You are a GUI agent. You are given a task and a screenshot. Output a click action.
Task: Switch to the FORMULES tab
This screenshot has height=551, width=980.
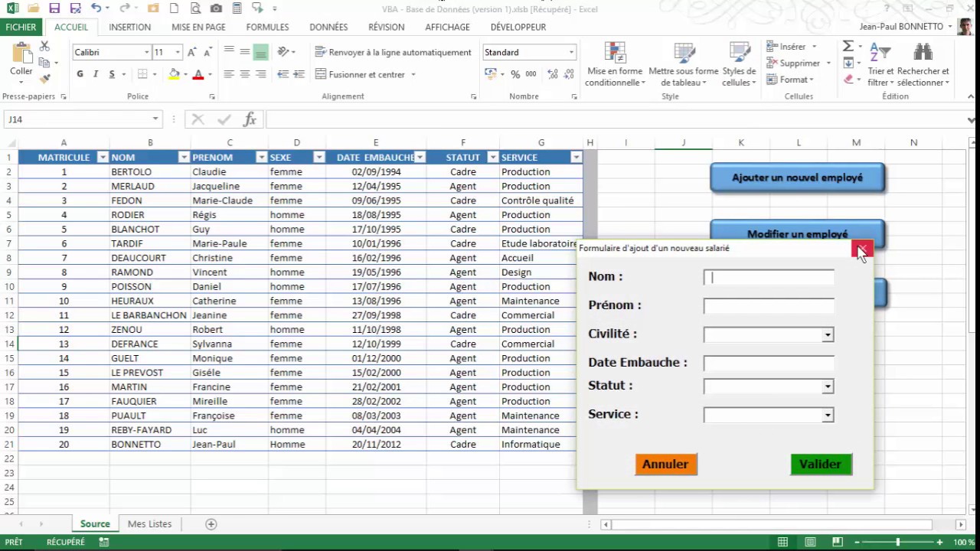tap(267, 27)
